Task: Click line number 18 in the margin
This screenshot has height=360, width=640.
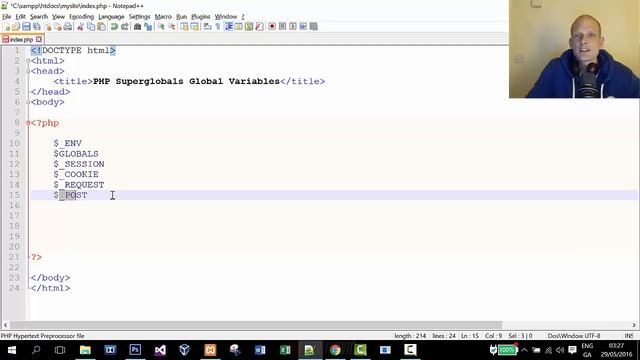Action: [x=14, y=226]
